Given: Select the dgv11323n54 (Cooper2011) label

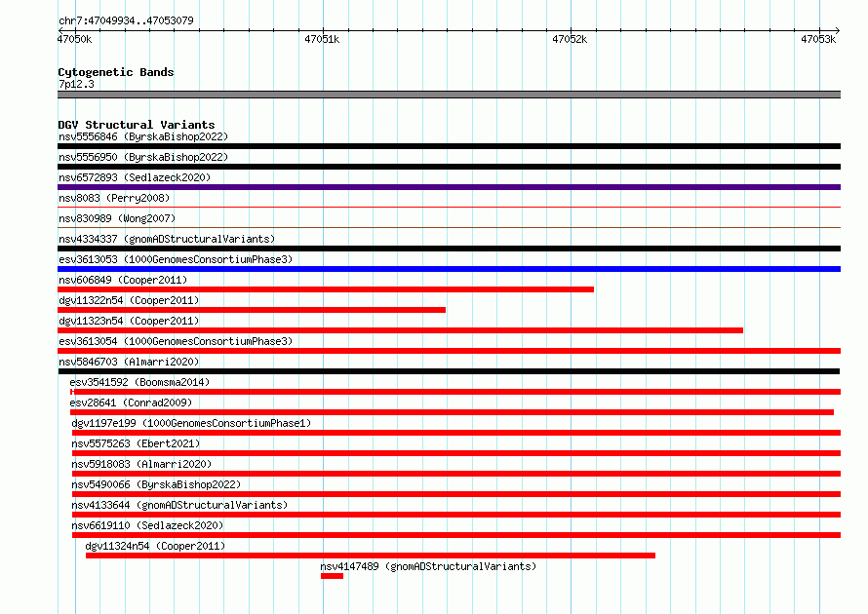Looking at the screenshot, I should (129, 321).
